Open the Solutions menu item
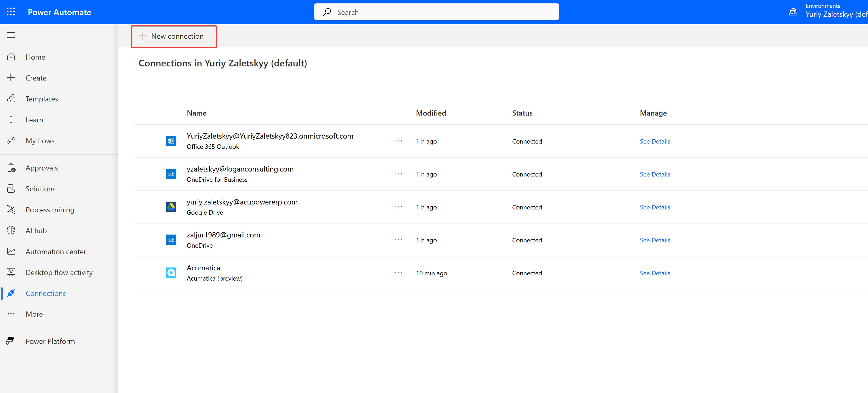Image resolution: width=868 pixels, height=393 pixels. (x=40, y=188)
